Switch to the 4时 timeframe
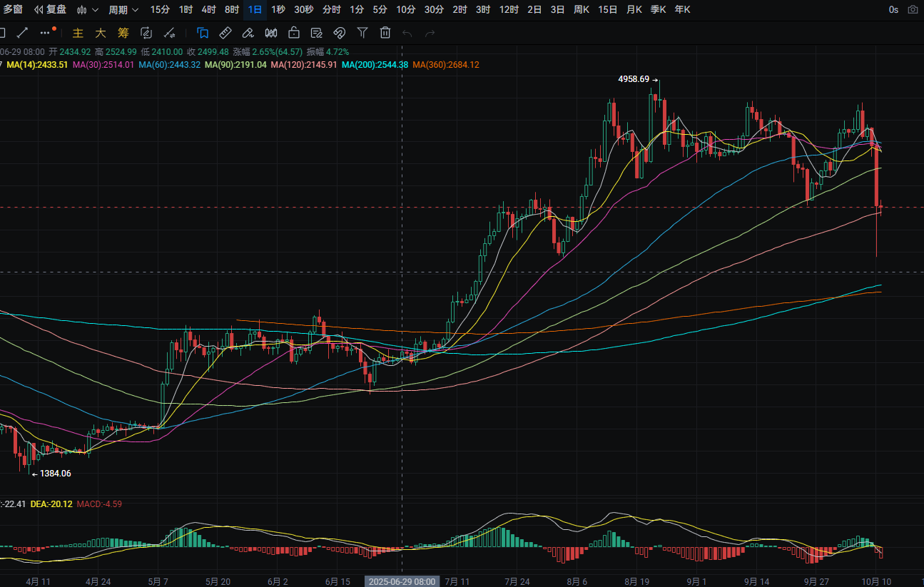Image resolution: width=924 pixels, height=587 pixels. (208, 10)
